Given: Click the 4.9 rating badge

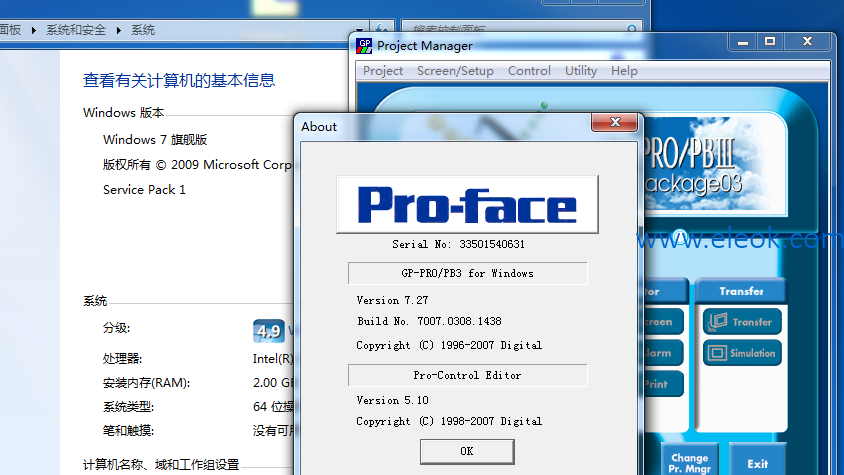Looking at the screenshot, I should click(269, 331).
